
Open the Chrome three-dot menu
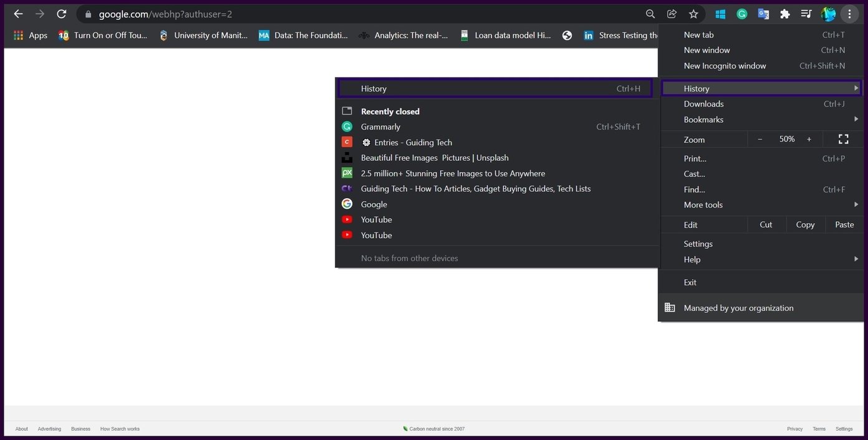pos(849,14)
